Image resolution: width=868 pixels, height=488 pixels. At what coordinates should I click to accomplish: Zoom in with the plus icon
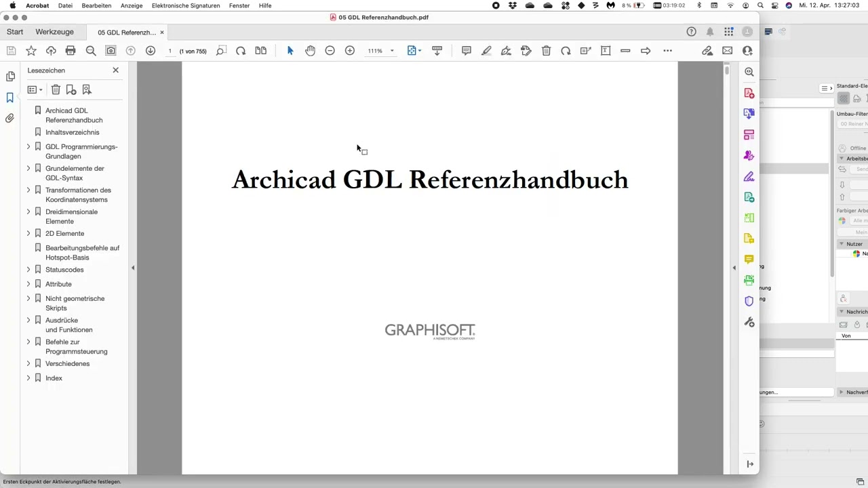tap(350, 51)
